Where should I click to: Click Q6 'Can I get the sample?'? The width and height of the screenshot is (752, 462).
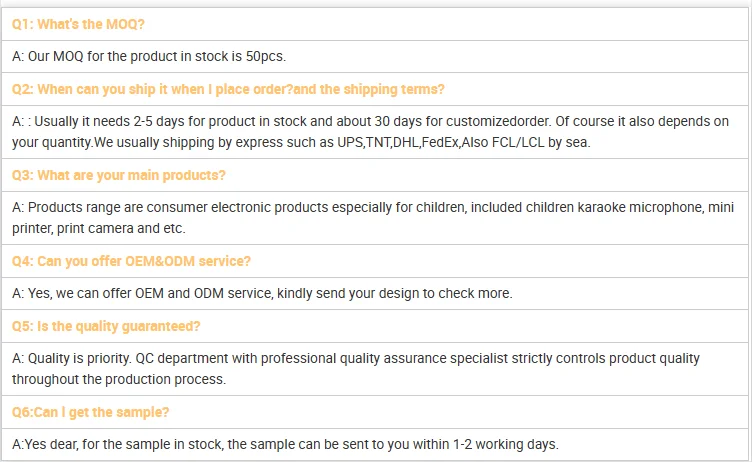click(x=90, y=412)
